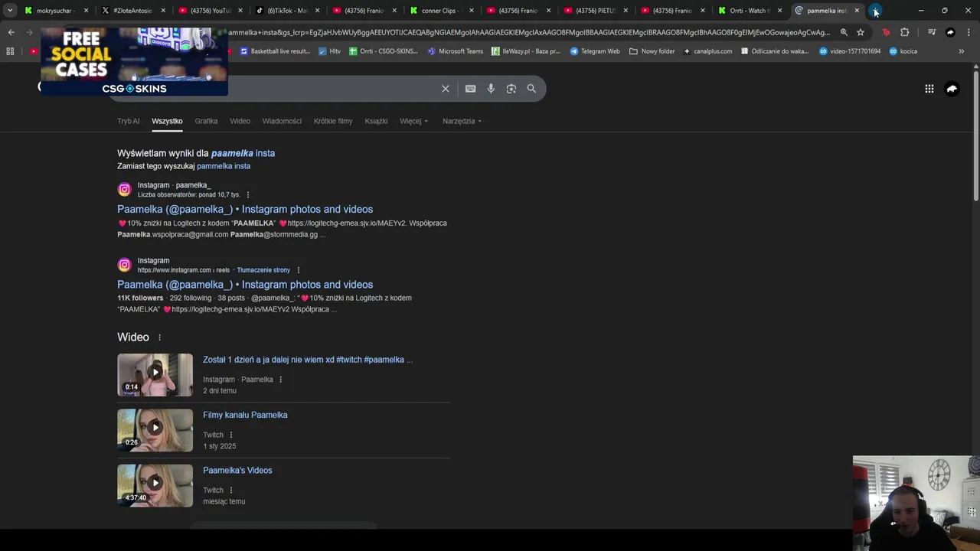Image resolution: width=980 pixels, height=551 pixels.
Task: Open the Paamelka result under instagram.com › reels
Action: click(x=245, y=285)
